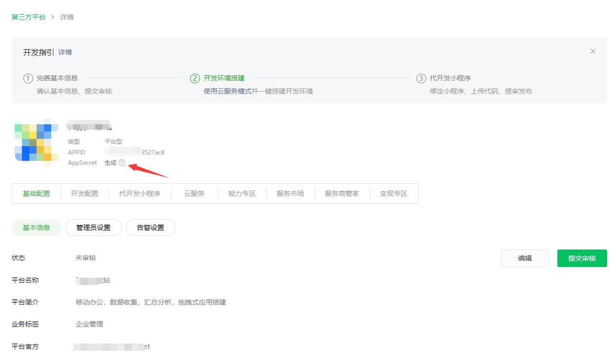This screenshot has height=364, width=611.
Task: Click step 1 circle 完善基本信息
Action: (x=28, y=78)
